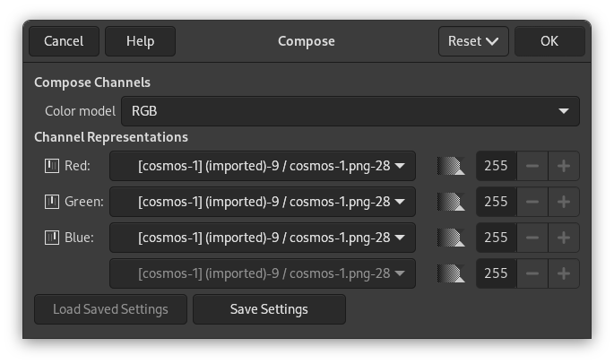Click the Blue channel icon
This screenshot has width=614, height=364.
(x=51, y=238)
